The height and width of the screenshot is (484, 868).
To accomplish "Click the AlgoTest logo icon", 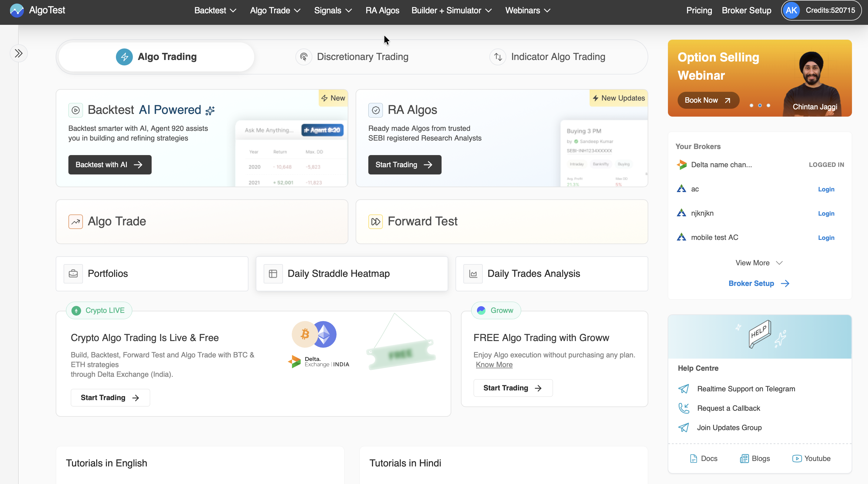I will 17,11.
